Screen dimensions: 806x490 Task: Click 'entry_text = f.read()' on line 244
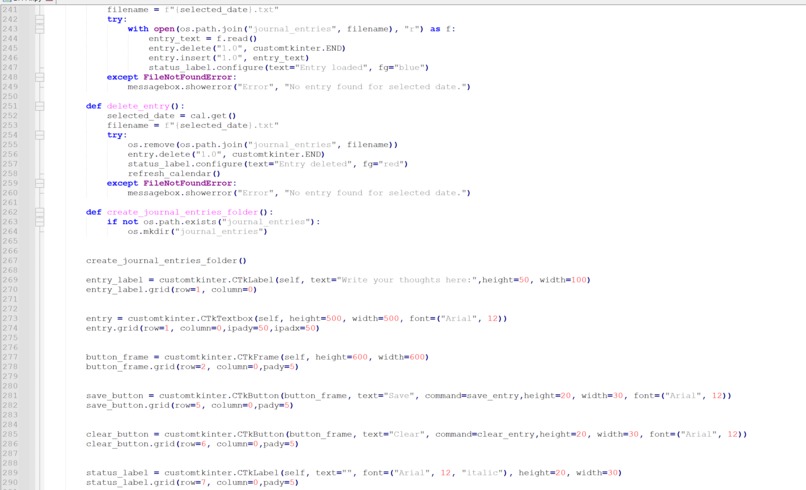(x=203, y=39)
